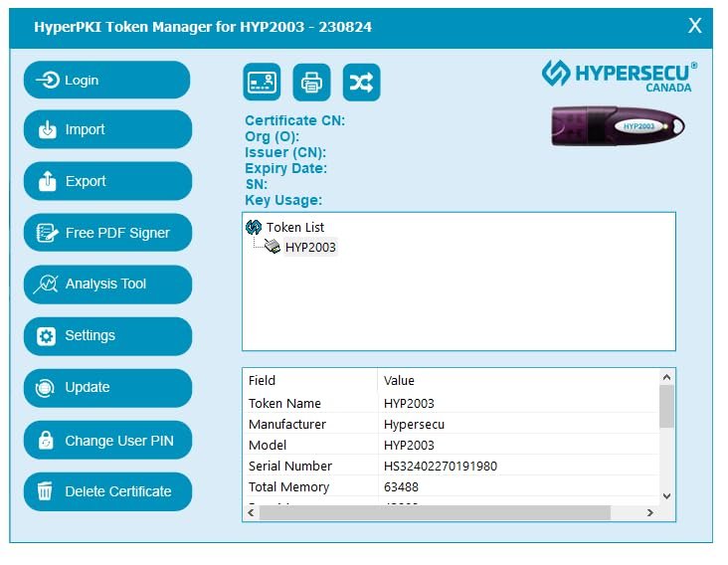The width and height of the screenshot is (728, 565).
Task: Select HYP2003 in the token tree
Action: (310, 248)
